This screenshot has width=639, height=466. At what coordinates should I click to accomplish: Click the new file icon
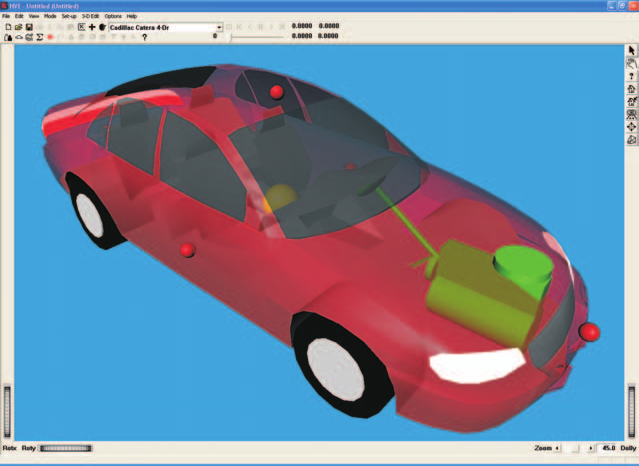point(8,27)
